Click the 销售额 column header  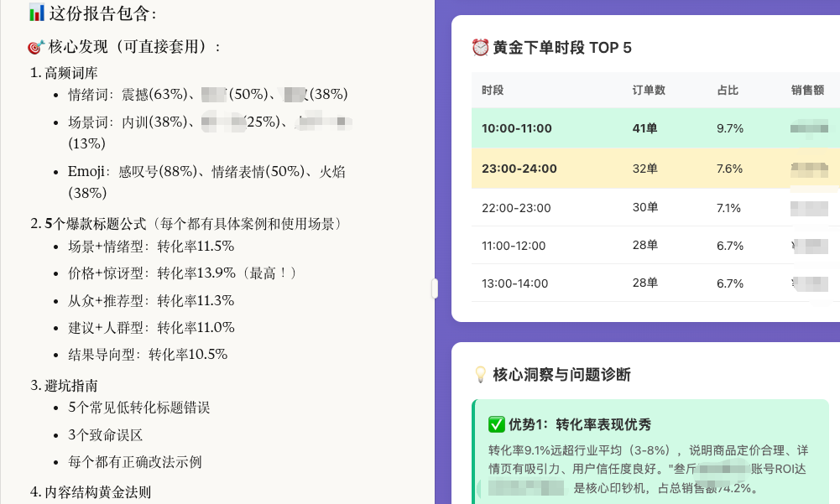(807, 91)
